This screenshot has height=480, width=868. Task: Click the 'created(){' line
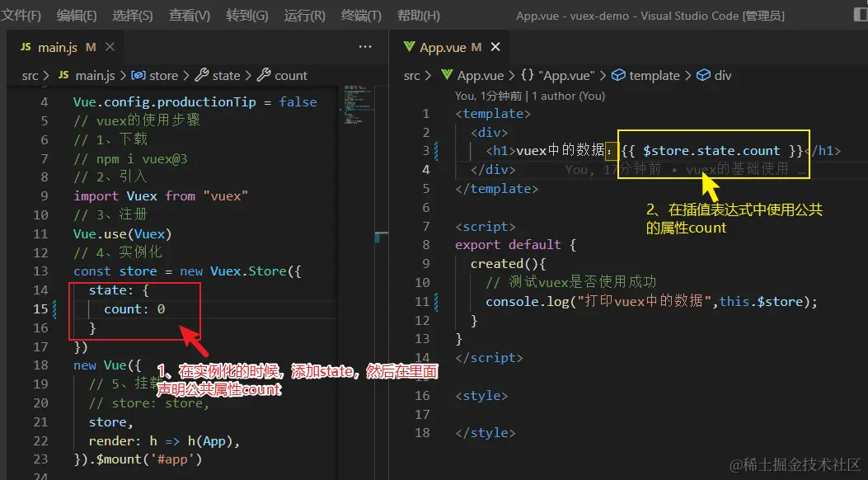[x=508, y=264]
